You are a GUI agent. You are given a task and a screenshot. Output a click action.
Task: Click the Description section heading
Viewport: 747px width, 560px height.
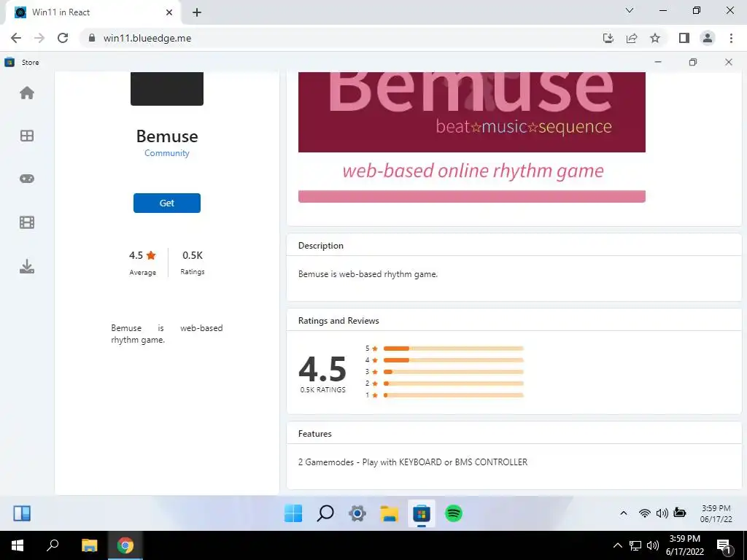point(321,246)
